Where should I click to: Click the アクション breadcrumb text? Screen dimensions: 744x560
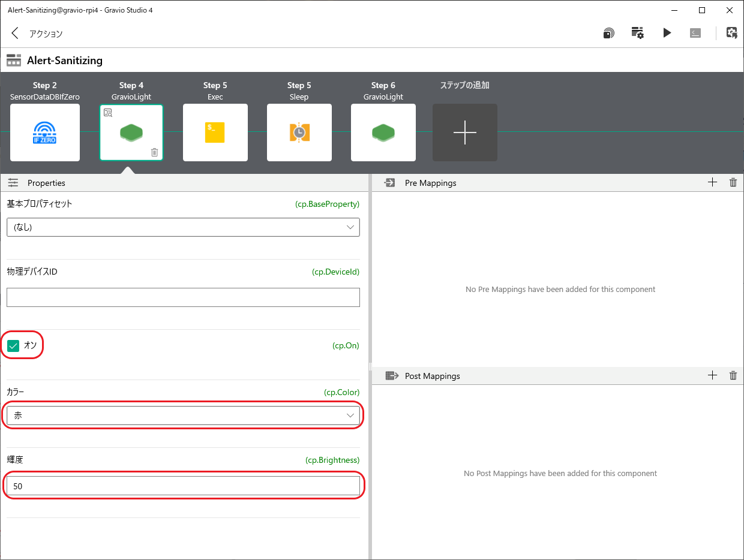pos(46,34)
